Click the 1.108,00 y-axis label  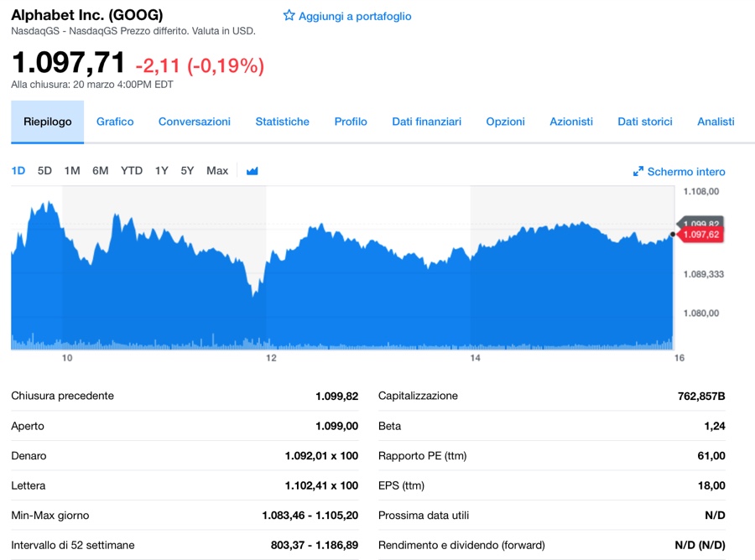coord(701,191)
